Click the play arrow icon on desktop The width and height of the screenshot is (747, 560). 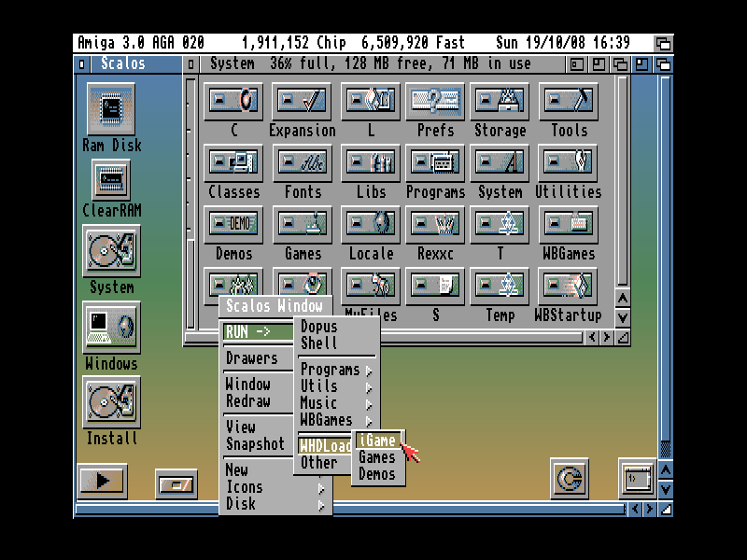click(102, 481)
